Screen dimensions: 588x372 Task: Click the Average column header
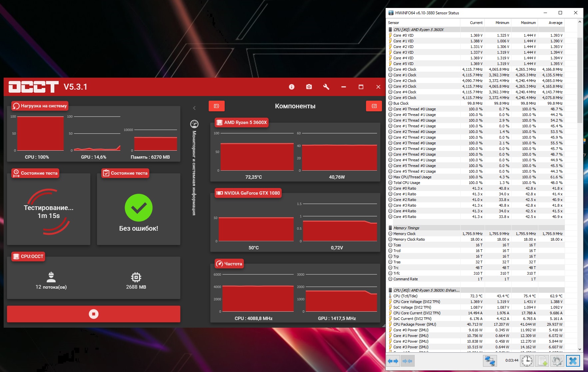[551, 23]
